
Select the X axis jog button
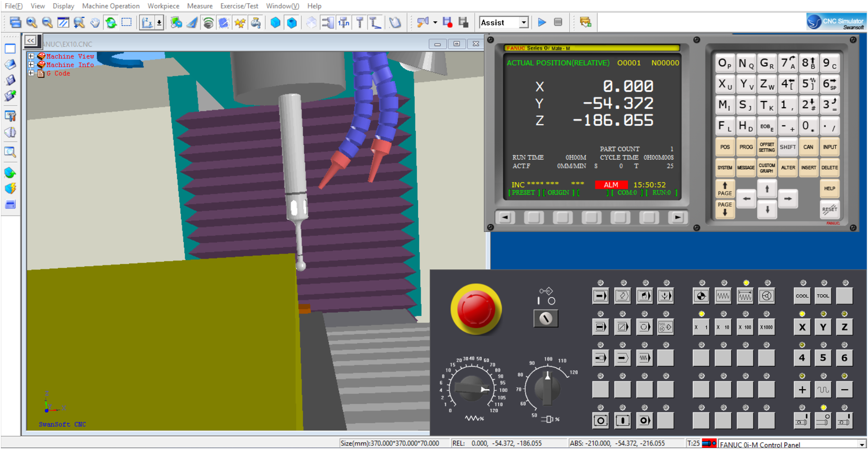click(802, 327)
